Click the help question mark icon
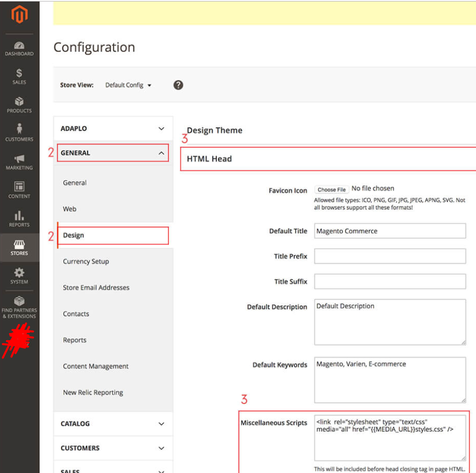 pos(178,85)
